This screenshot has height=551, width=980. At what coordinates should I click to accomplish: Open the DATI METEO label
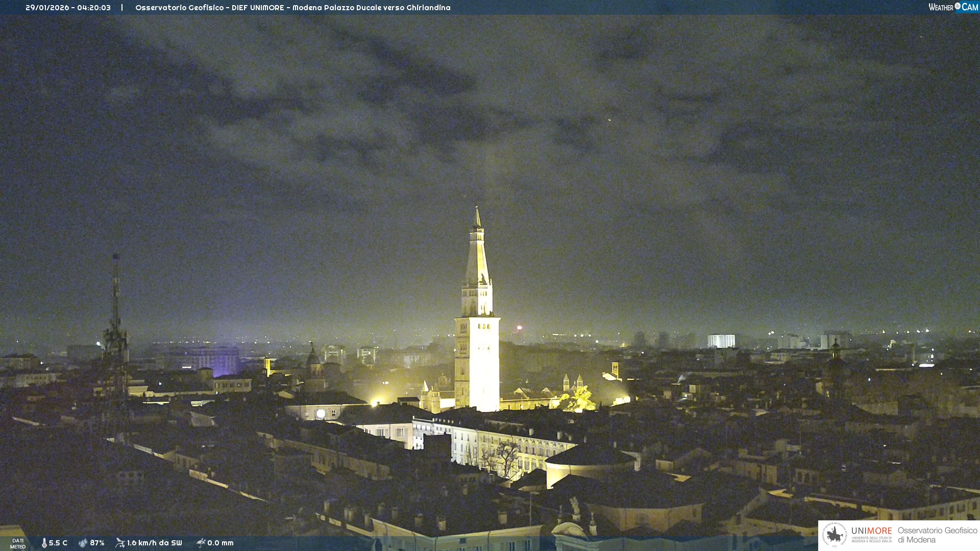(18, 543)
